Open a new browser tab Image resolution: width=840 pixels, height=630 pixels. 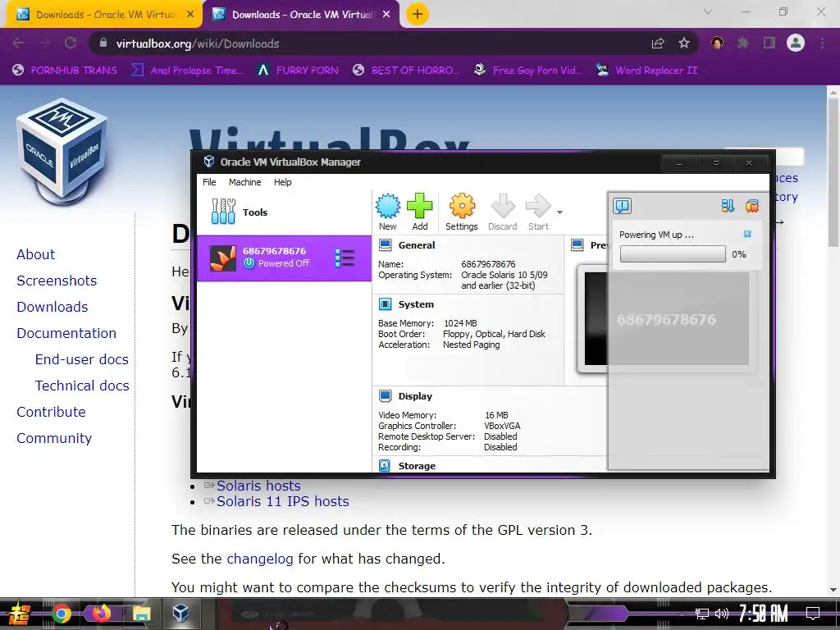pyautogui.click(x=418, y=15)
